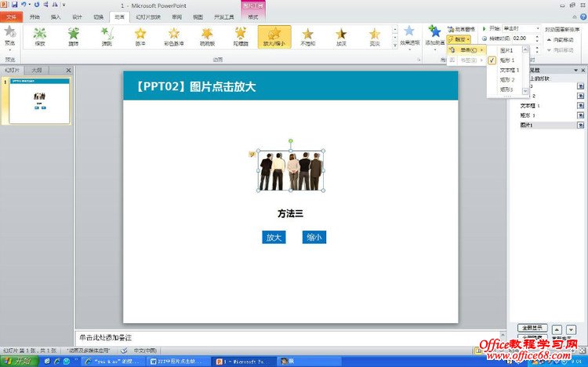Viewport: 588px width, 367px height.
Task: Apply the 弹跳 bounce animation effect
Action: pyautogui.click(x=107, y=37)
